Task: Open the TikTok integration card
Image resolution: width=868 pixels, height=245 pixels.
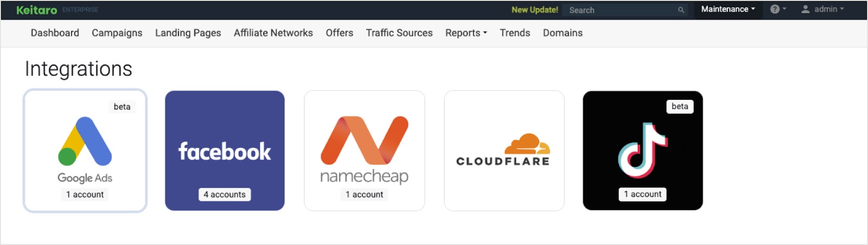Action: coord(643,151)
